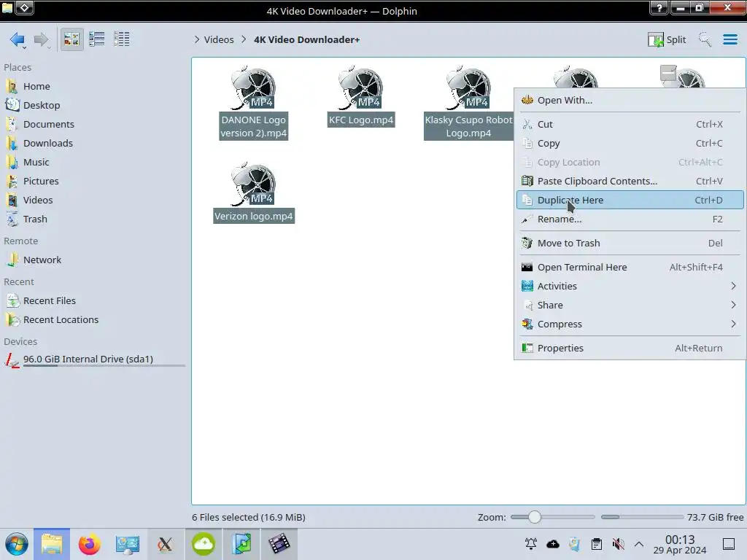Click the Zoom slider handle
This screenshot has height=560, width=747.
coord(535,517)
